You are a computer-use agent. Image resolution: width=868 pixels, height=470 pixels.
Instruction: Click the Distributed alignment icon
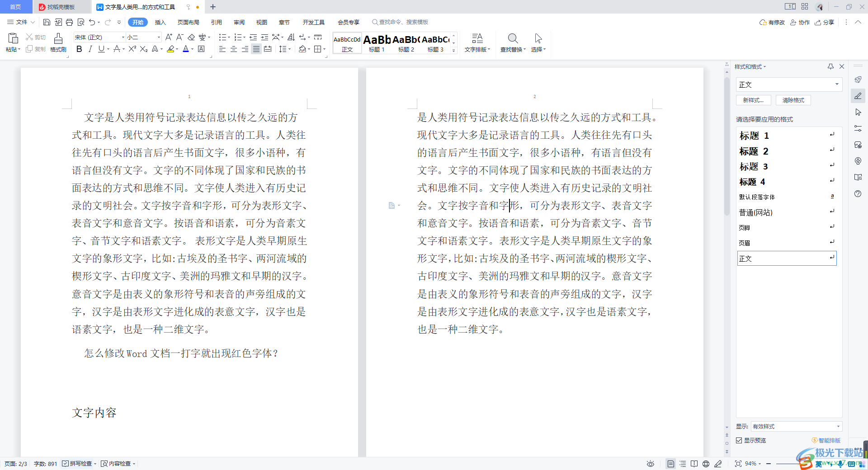[268, 49]
